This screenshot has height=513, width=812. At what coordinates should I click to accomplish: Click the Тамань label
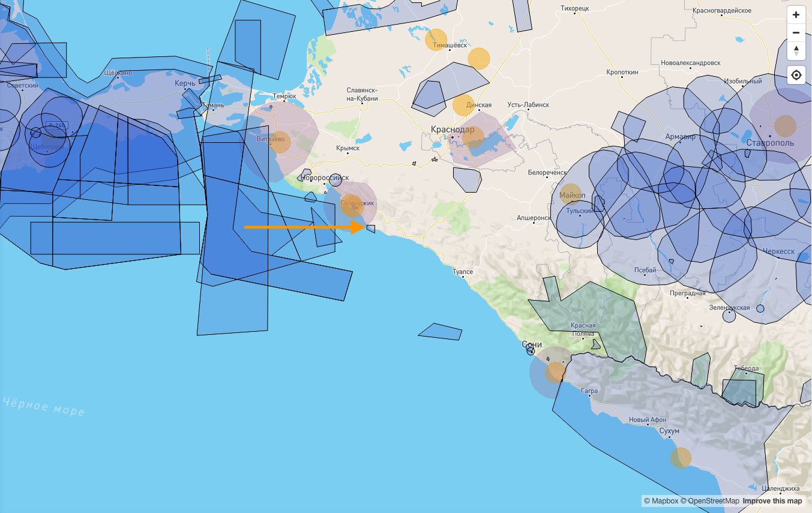coord(213,105)
